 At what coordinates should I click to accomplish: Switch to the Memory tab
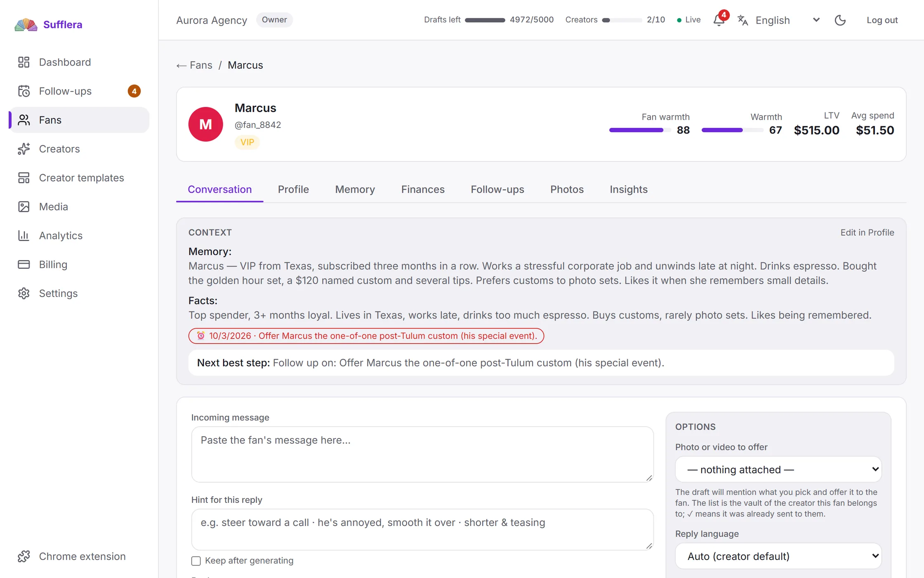pyautogui.click(x=355, y=190)
